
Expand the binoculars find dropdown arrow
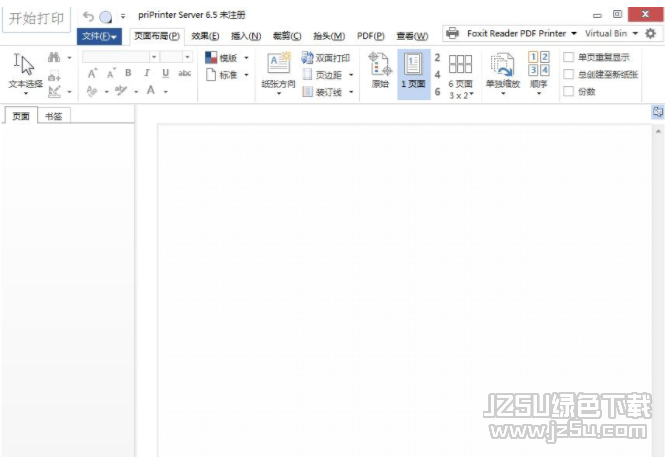70,58
